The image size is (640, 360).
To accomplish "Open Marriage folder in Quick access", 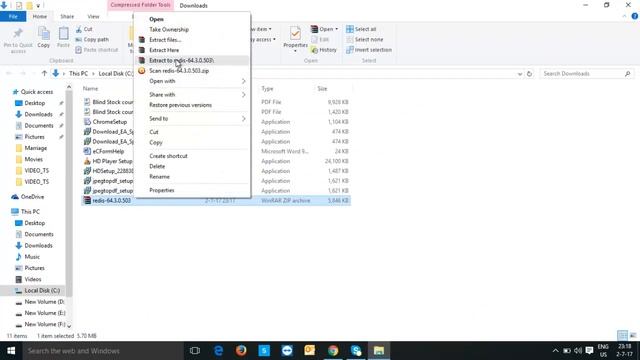I will [36, 148].
